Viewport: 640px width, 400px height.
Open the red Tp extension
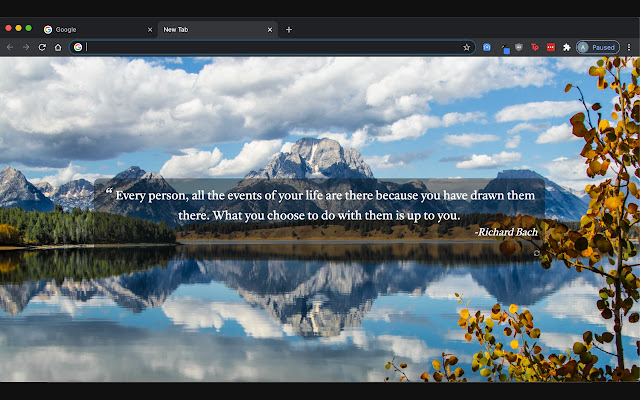(535, 47)
